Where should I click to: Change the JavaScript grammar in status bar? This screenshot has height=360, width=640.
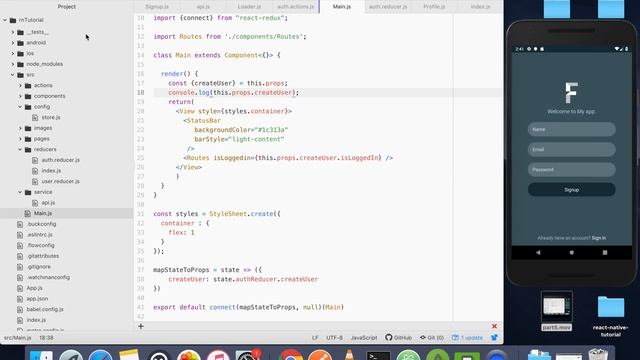point(364,338)
